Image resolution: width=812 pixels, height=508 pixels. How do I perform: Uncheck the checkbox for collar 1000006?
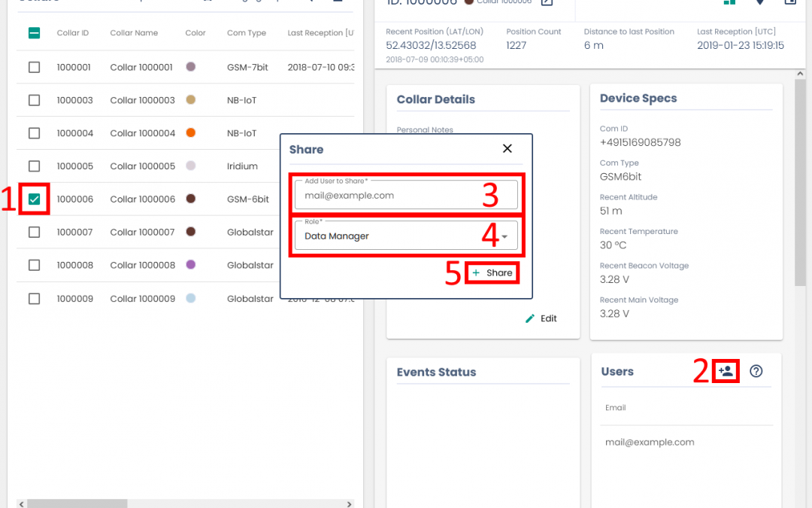[x=35, y=199]
